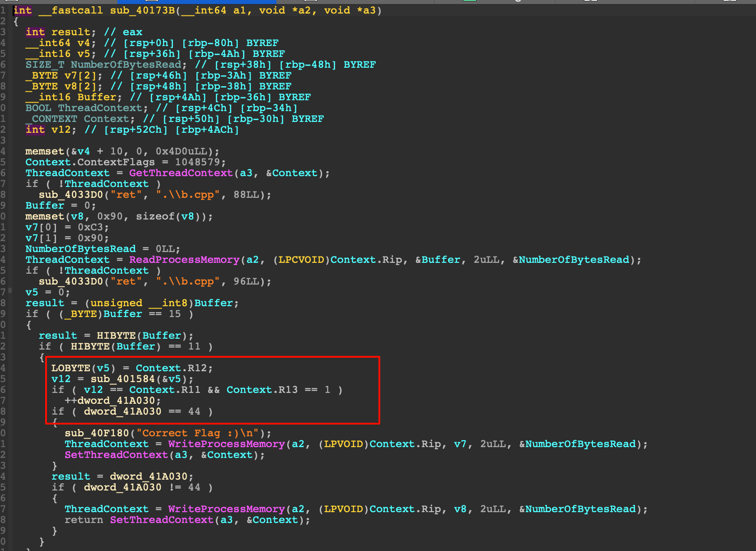The width and height of the screenshot is (756, 551).
Task: Select SetThreadContext in the return statement
Action: pos(161,520)
